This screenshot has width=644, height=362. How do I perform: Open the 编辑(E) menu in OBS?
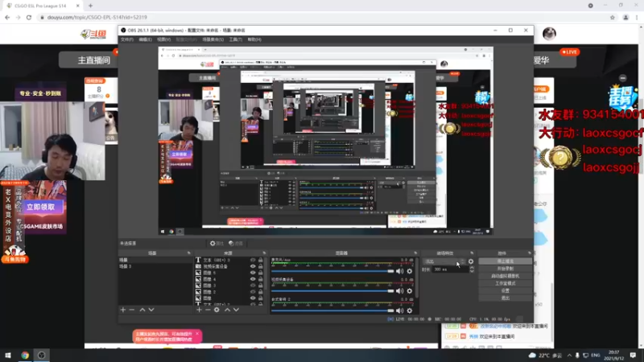[145, 39]
